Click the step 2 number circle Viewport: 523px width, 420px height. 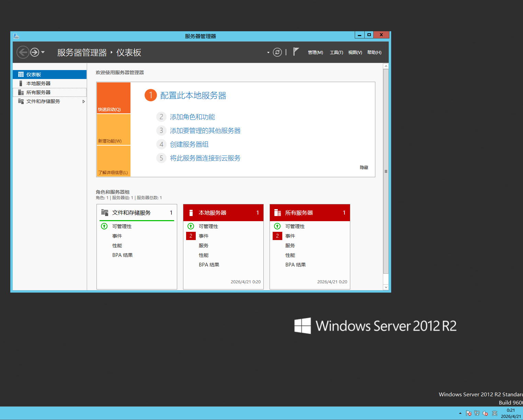point(161,117)
